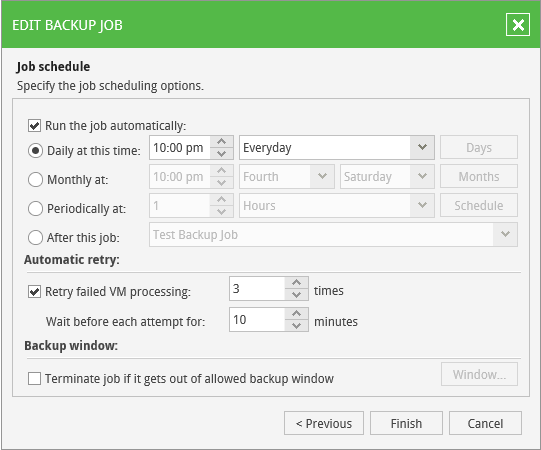Close the Edit Backup Job dialog
The width and height of the screenshot is (541, 450).
coord(518,25)
